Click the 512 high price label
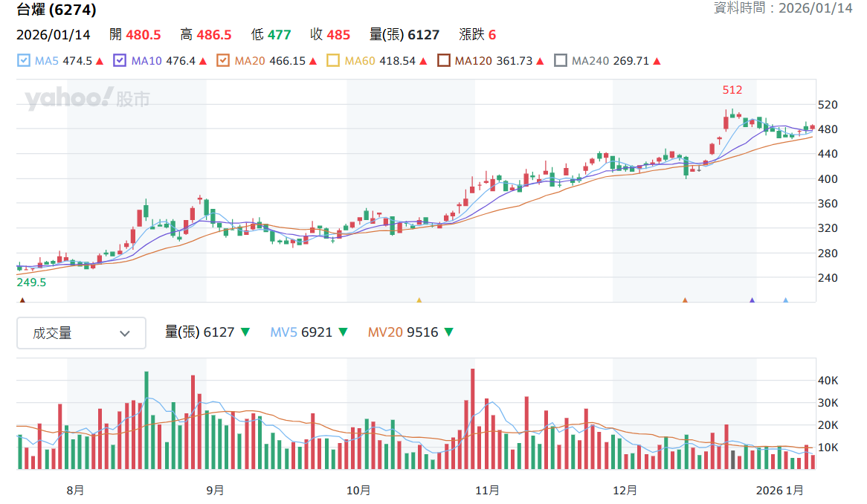Screen dimensions: 867x504 [732, 90]
